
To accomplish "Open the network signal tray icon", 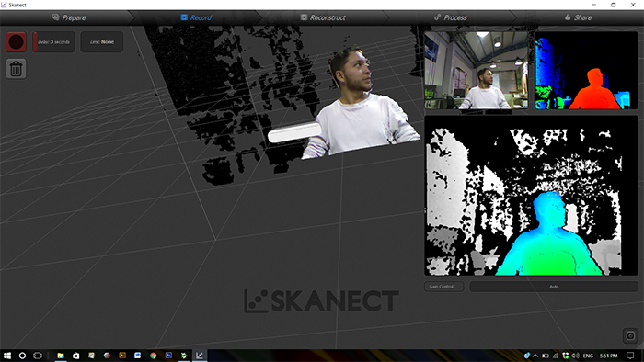I will (x=556, y=356).
